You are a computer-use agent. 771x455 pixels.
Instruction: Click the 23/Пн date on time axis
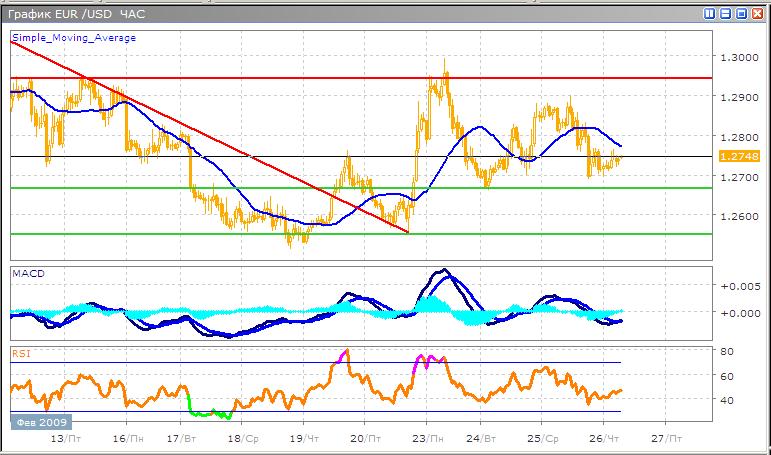pos(428,438)
